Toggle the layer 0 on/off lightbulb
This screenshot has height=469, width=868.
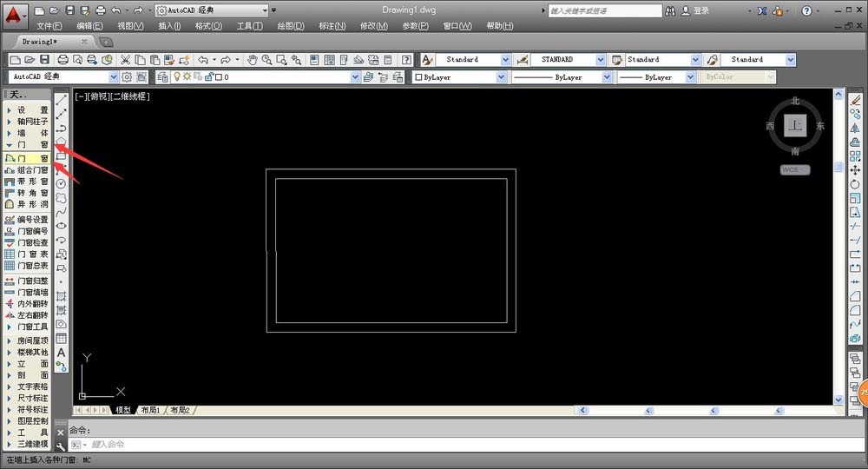tap(177, 77)
